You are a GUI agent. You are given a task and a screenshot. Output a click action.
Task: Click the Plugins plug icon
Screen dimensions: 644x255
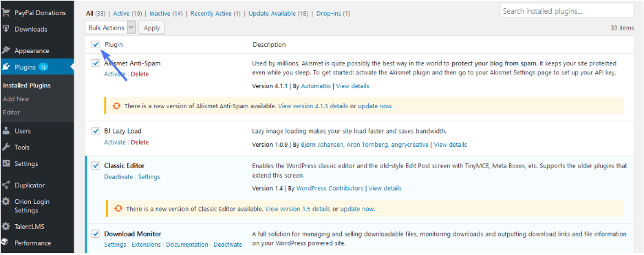[6, 67]
